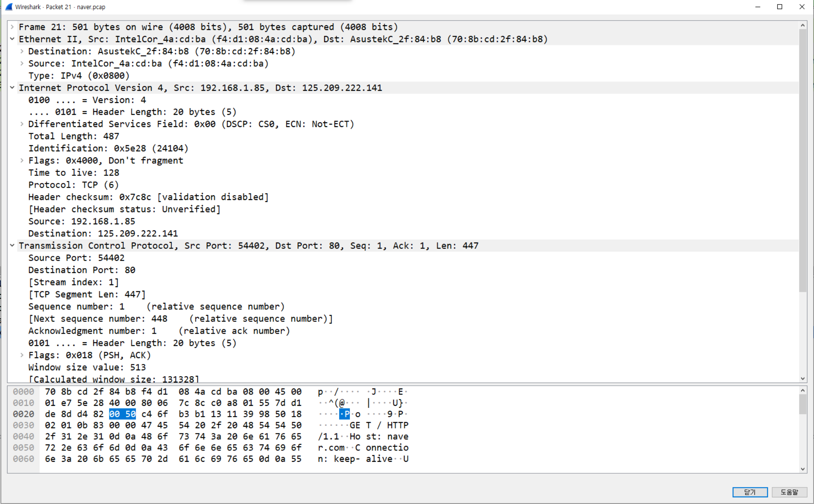This screenshot has height=504, width=814.
Task: Expand TCP Flags 0x018 row
Action: pos(22,355)
